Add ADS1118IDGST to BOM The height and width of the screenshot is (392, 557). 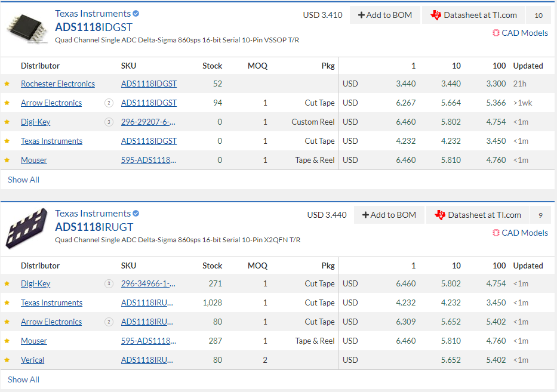[x=385, y=15]
